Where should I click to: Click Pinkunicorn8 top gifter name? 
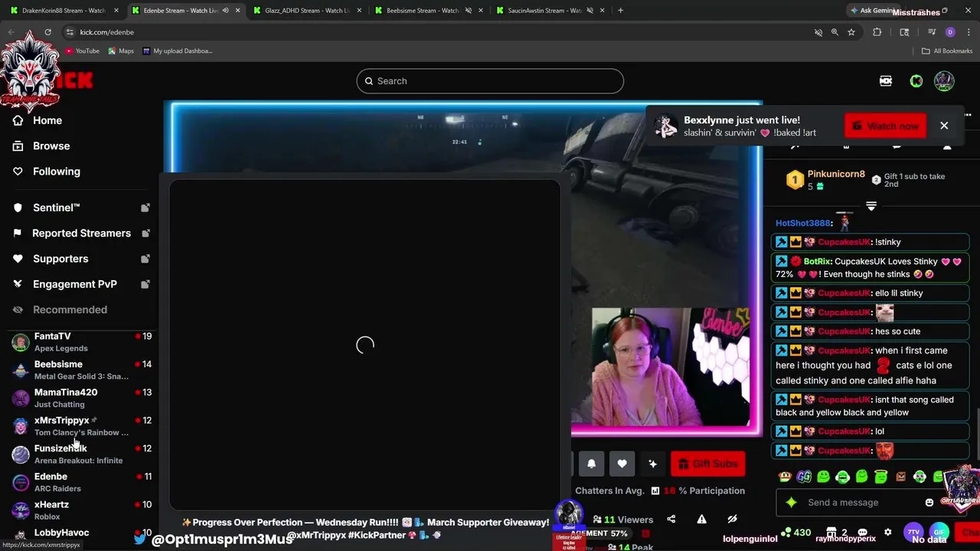click(836, 174)
